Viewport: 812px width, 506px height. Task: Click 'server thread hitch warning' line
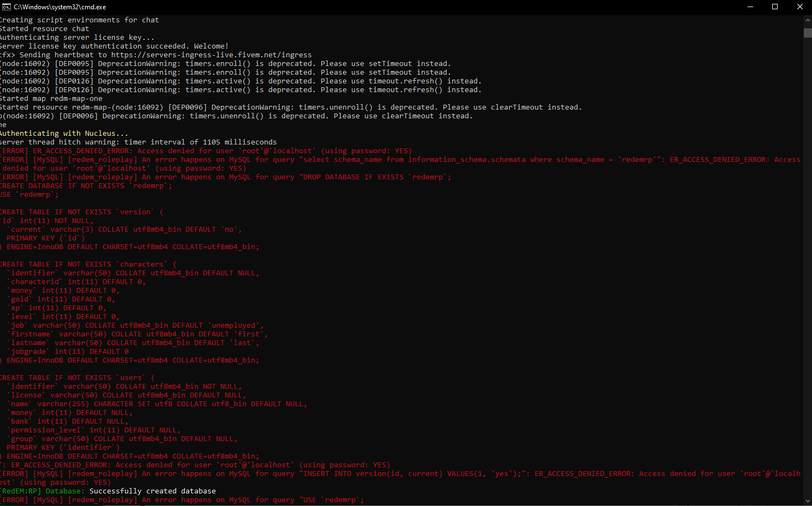click(x=139, y=142)
